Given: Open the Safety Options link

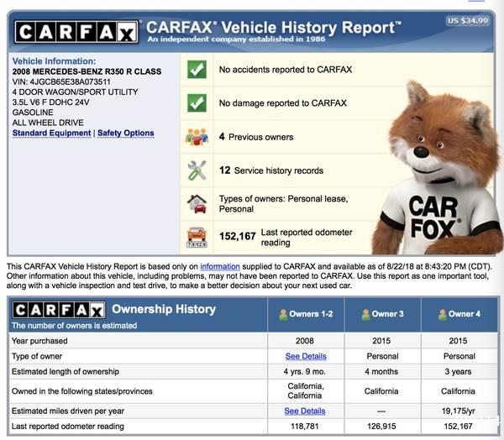Looking at the screenshot, I should [x=126, y=133].
